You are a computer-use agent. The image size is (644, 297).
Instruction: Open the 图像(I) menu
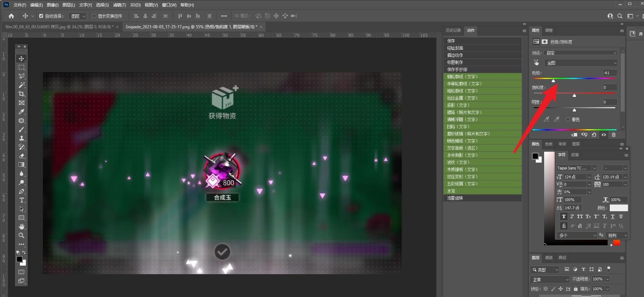click(x=52, y=5)
